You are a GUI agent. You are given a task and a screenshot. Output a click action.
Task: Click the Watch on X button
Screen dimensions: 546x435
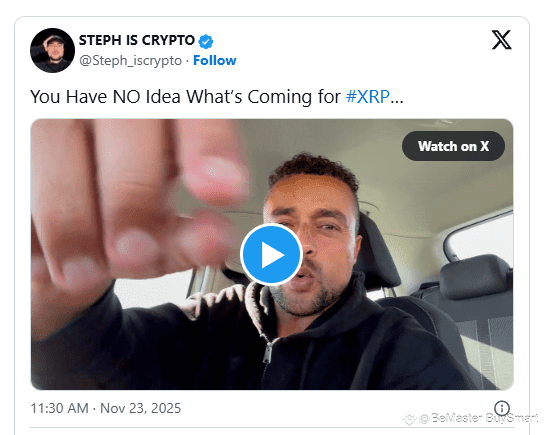(x=453, y=146)
